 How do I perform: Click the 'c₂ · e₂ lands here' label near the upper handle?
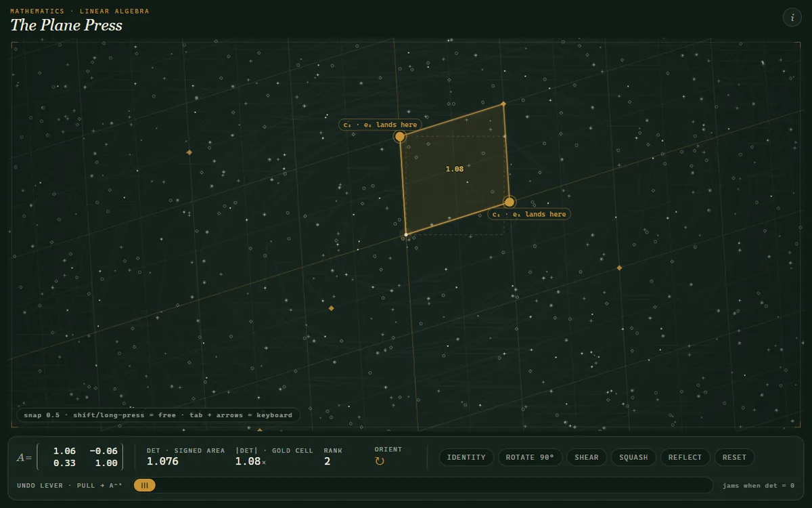click(x=380, y=125)
